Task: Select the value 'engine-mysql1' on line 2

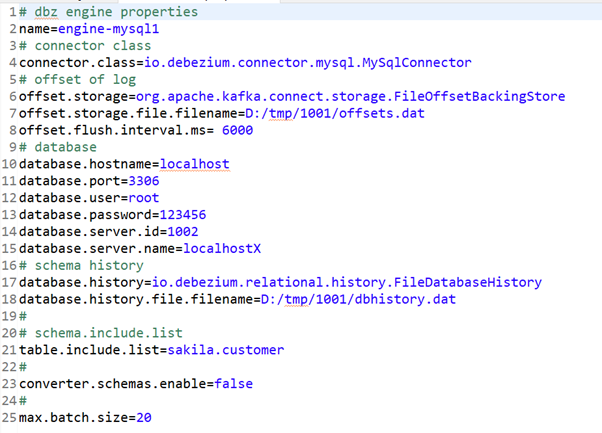Action: coord(109,29)
